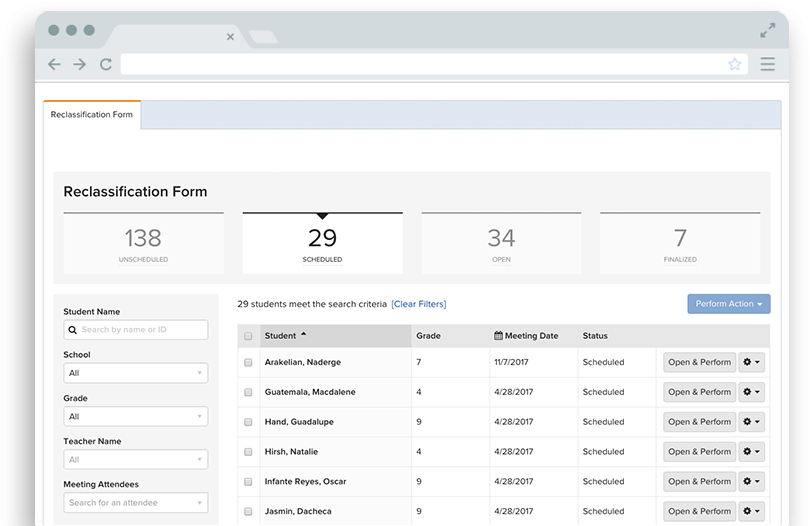Open gear menu for Guatemala, Macdalene

[x=752, y=392]
